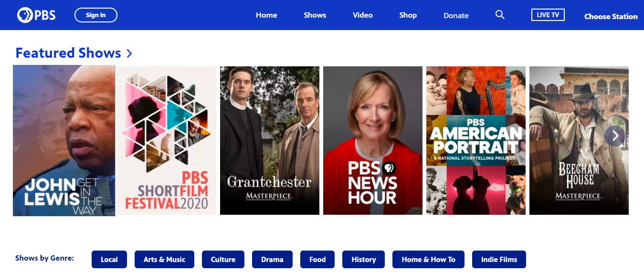This screenshot has width=644, height=273.
Task: Filter shows by Arts & Music genre
Action: 164,260
